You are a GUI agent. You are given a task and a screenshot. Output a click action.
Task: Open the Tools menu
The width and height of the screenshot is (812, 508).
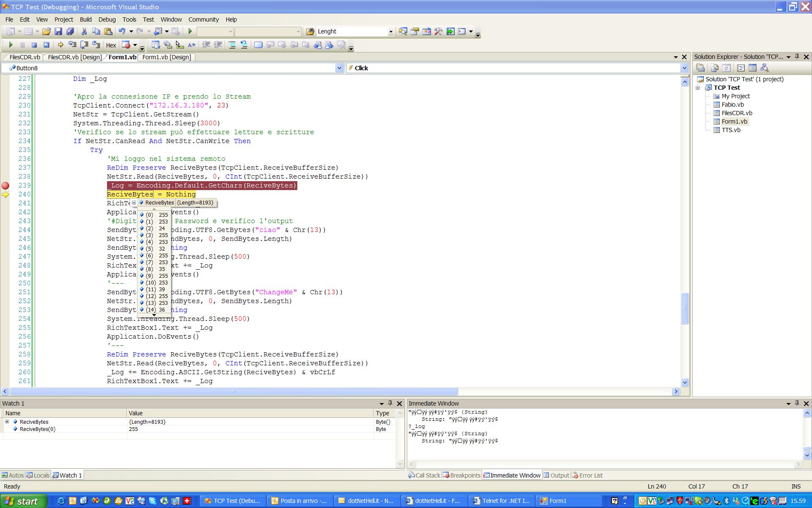tap(129, 19)
